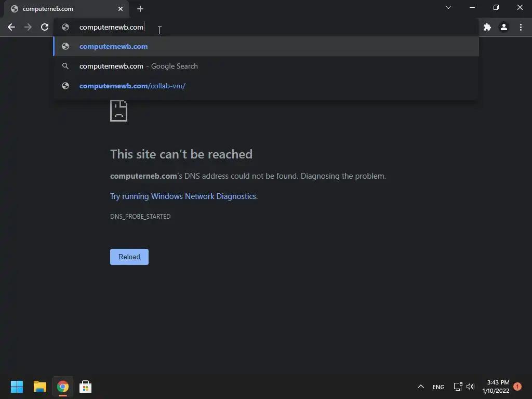Show hidden system tray icons

point(421,387)
